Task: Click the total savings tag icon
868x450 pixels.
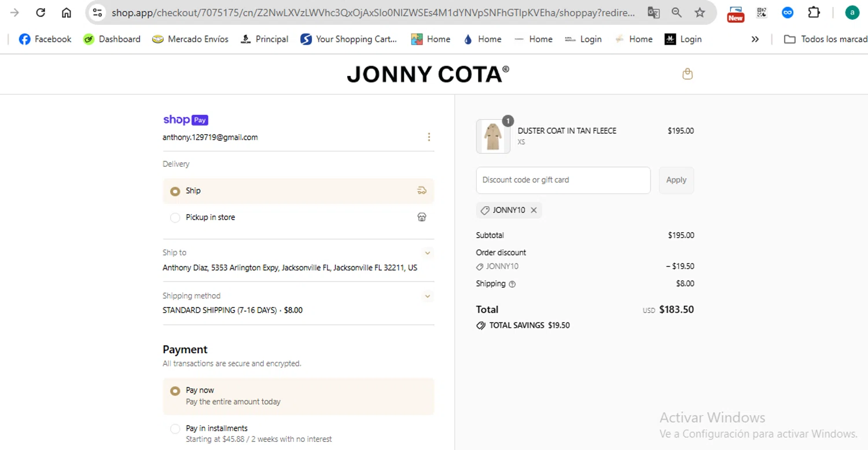Action: point(481,325)
